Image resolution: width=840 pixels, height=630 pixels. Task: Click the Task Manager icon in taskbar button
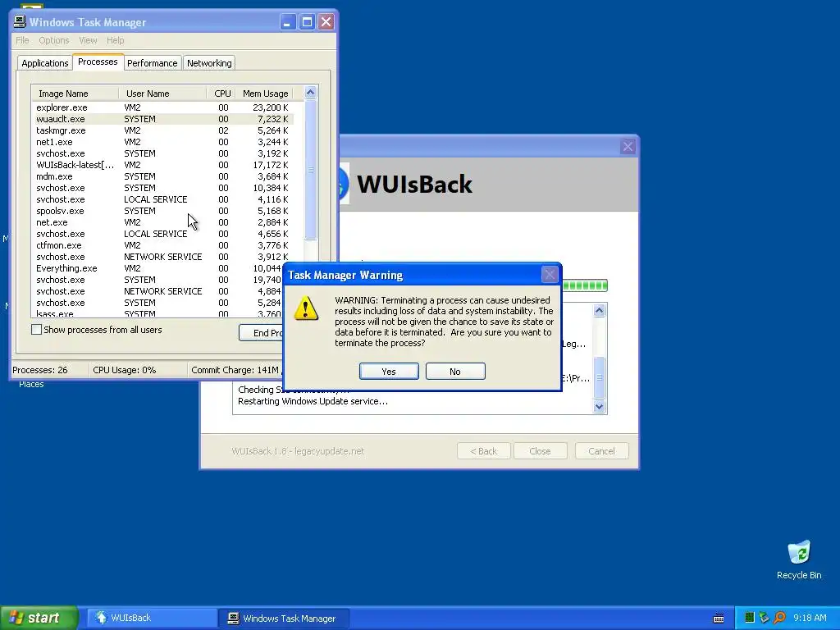233,619
